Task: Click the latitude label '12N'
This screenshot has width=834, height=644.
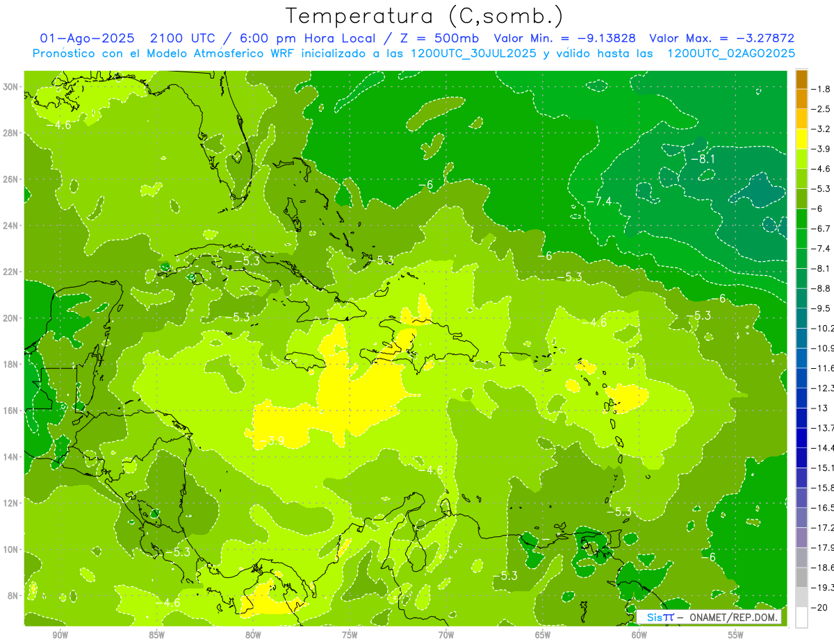Action: tap(11, 503)
